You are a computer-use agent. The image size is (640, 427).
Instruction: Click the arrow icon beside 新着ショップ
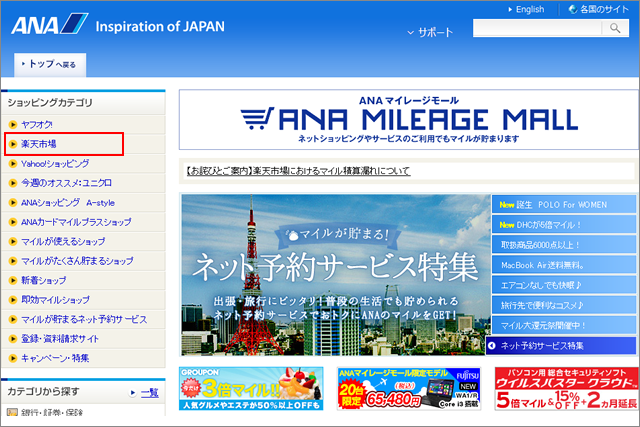pos(13,280)
